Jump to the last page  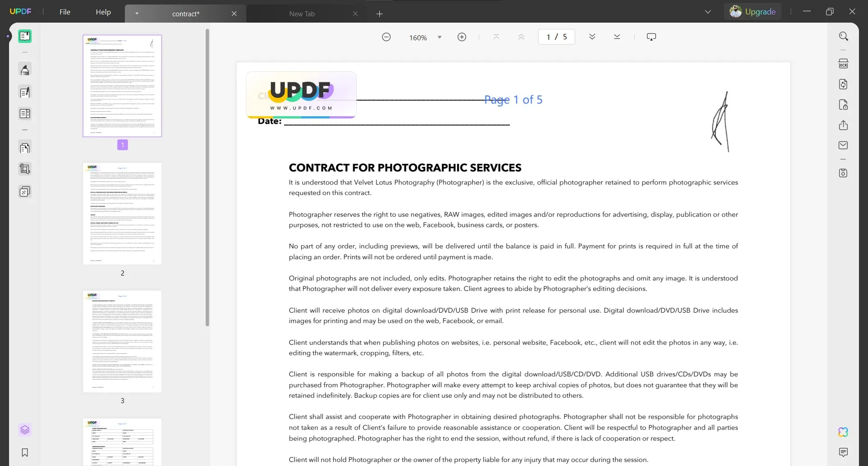click(x=617, y=37)
